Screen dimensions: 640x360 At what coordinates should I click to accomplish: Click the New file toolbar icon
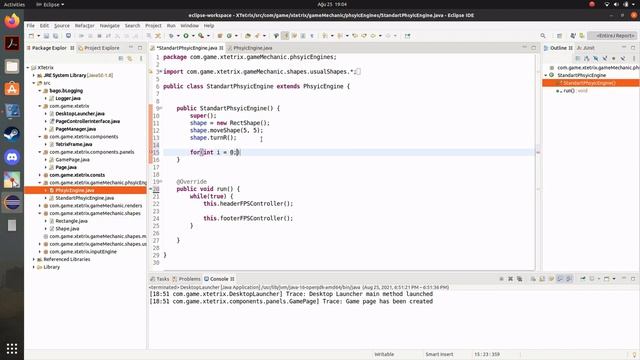[x=31, y=36]
